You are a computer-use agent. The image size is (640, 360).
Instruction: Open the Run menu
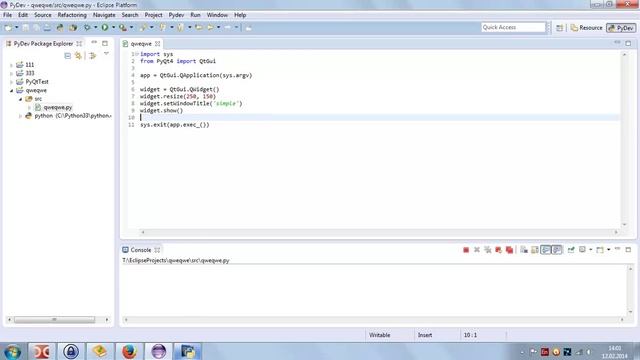click(x=196, y=15)
